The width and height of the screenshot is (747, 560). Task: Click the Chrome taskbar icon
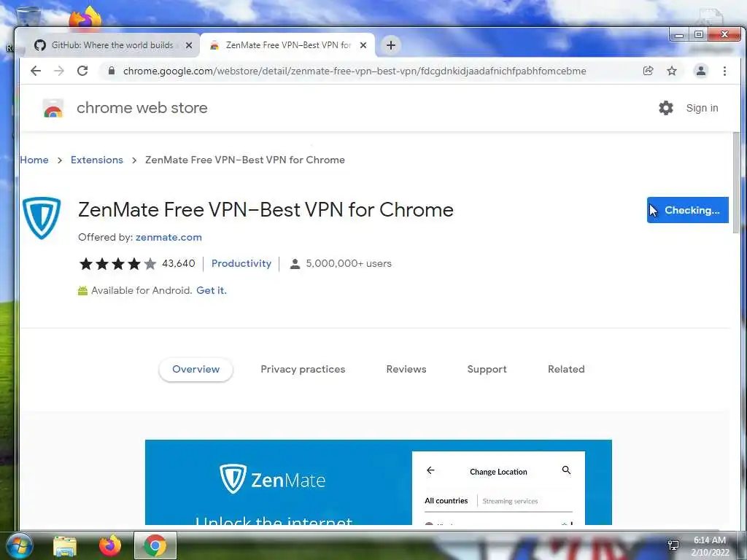click(155, 545)
